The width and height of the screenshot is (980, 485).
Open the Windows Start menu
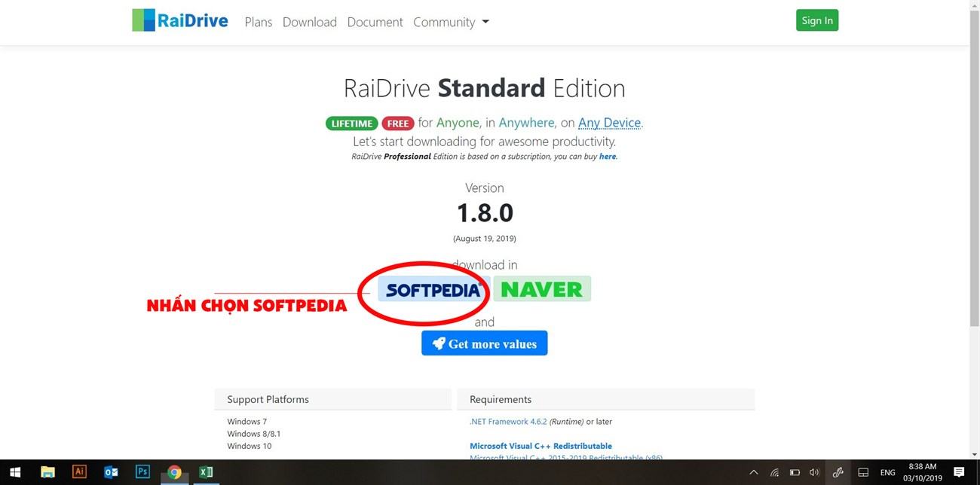coord(14,472)
